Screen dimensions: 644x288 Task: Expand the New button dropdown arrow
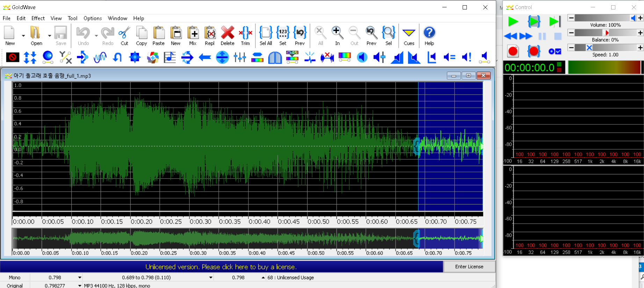click(23, 36)
